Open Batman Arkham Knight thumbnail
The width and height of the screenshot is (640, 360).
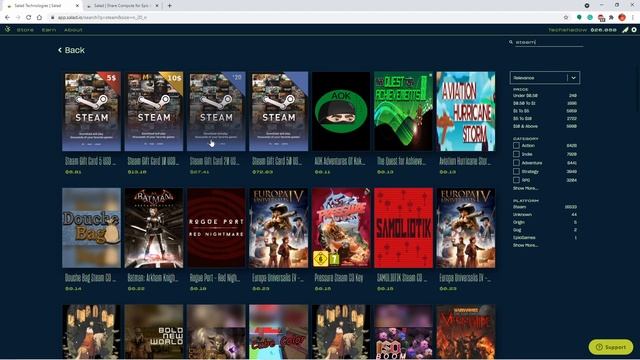click(154, 228)
